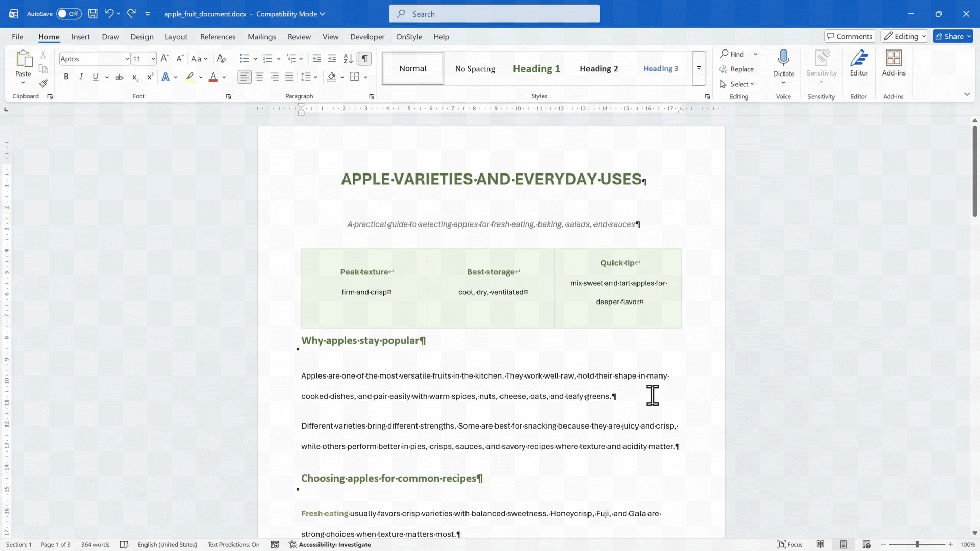Justify the paragraph text
The image size is (980, 551).
289,77
